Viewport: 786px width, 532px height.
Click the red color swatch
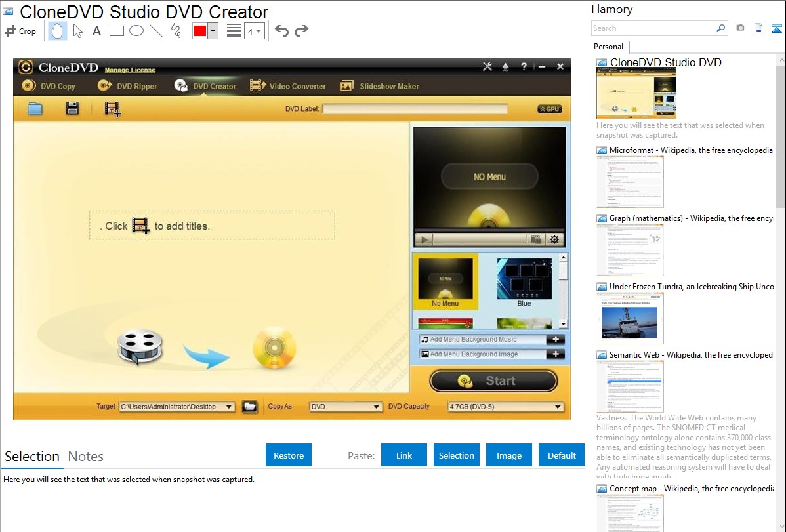click(200, 31)
